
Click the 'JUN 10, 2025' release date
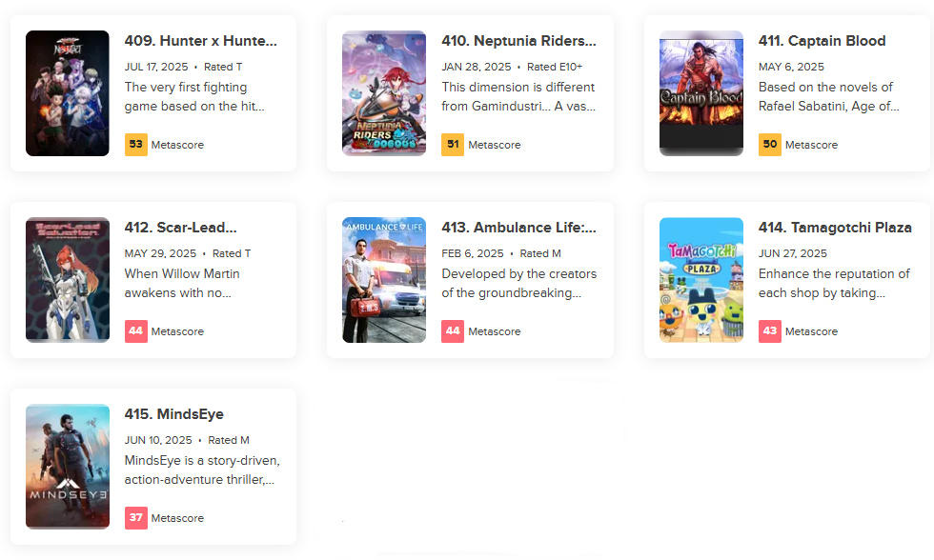click(x=158, y=441)
